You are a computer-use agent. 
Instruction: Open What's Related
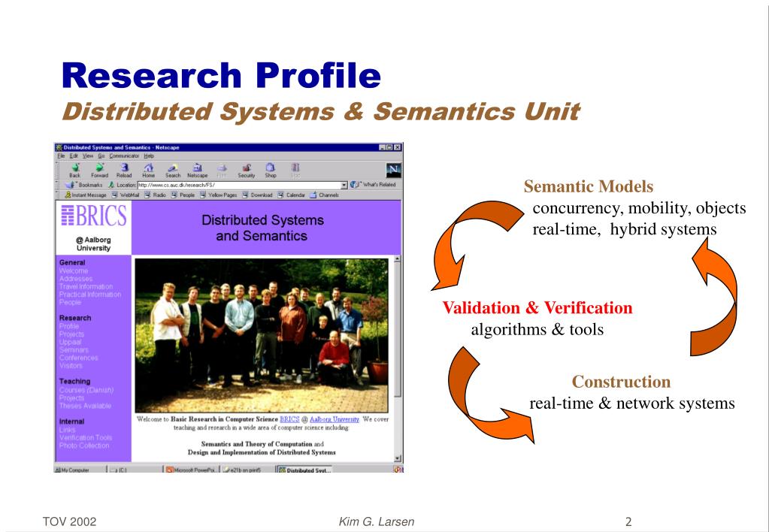[x=373, y=185]
